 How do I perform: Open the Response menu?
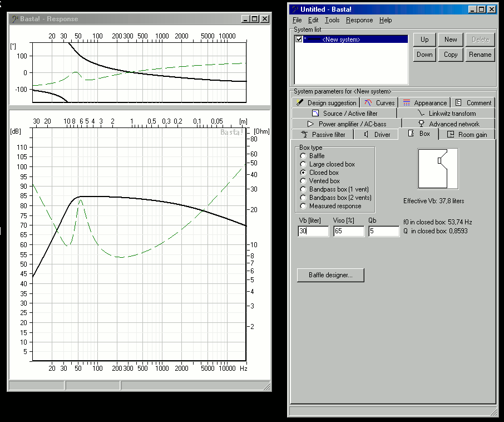click(359, 20)
